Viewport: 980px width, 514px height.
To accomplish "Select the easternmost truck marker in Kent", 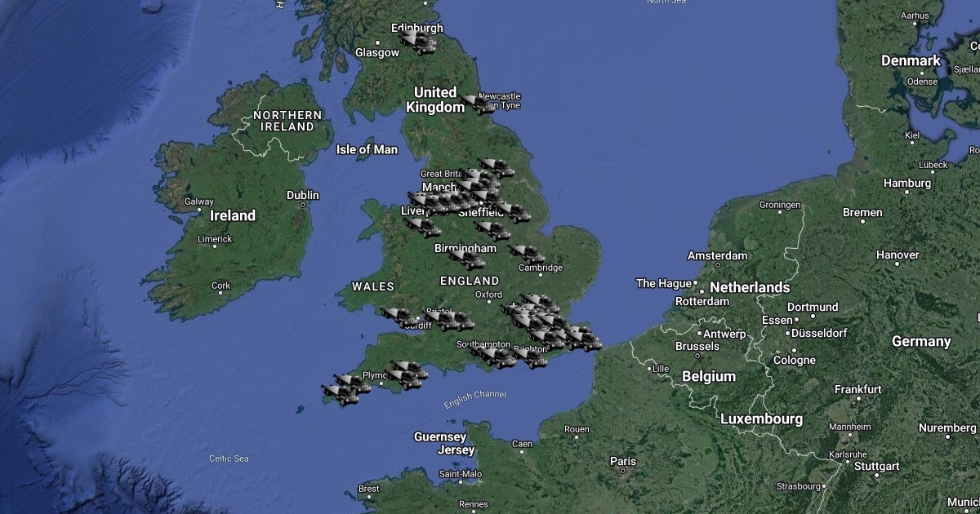I will [585, 340].
